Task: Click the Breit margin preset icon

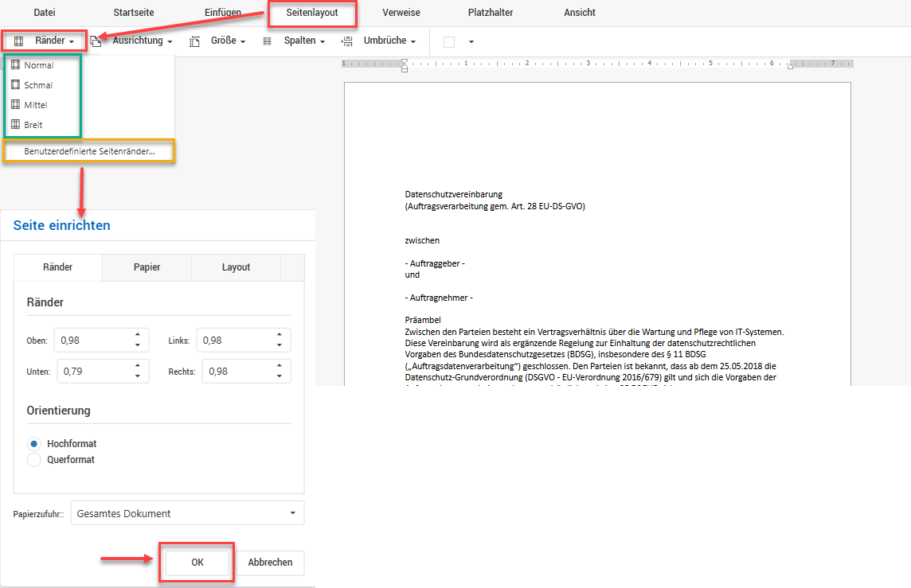Action: tap(16, 124)
